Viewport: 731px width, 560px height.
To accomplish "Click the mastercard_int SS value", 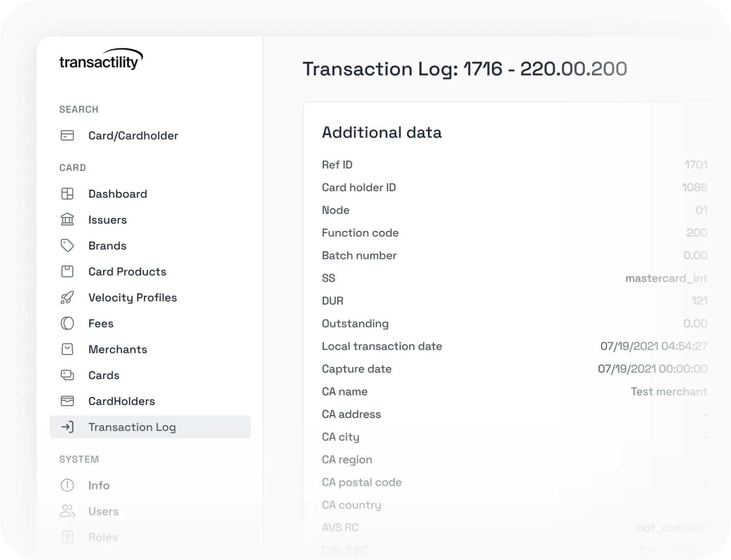I will click(666, 278).
